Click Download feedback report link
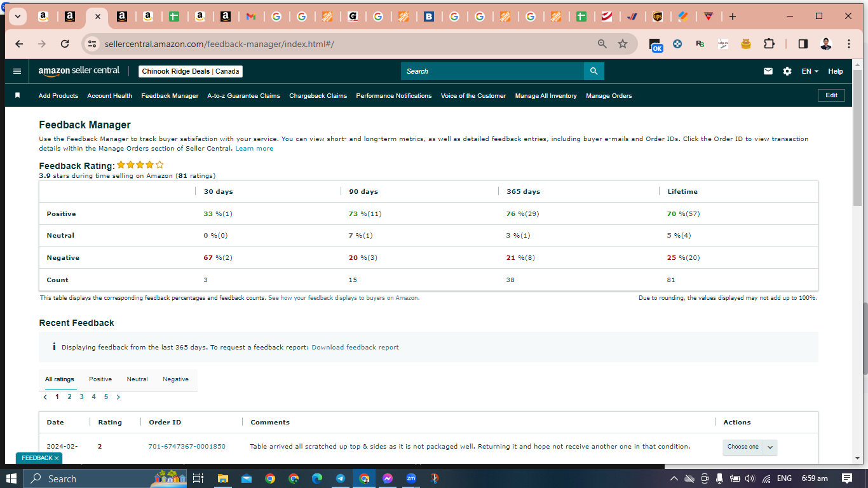The height and width of the screenshot is (488, 868). pyautogui.click(x=355, y=348)
